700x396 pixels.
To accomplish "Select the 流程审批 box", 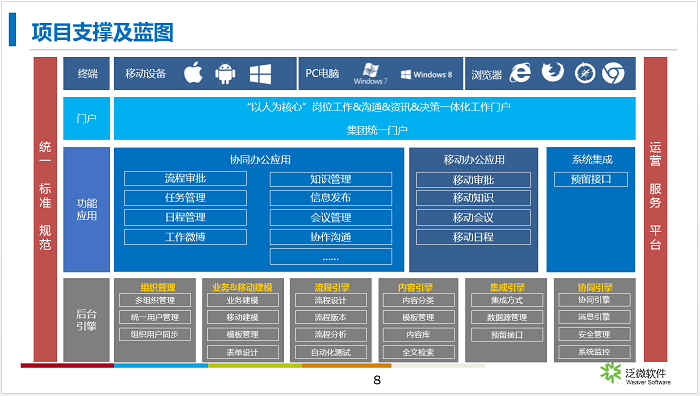I will click(x=185, y=179).
